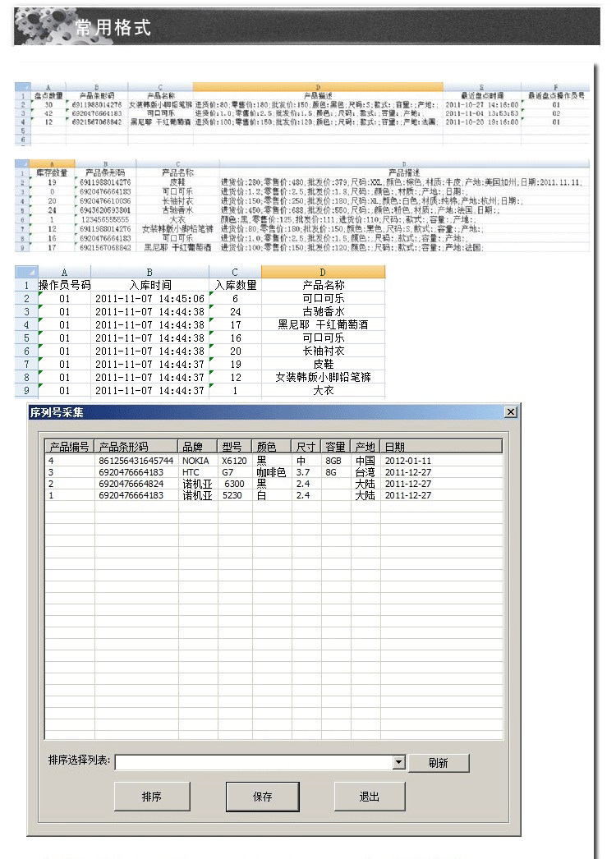Viewport: 616px width, 859px height.
Task: Click the 尺寸 column header
Action: (306, 447)
